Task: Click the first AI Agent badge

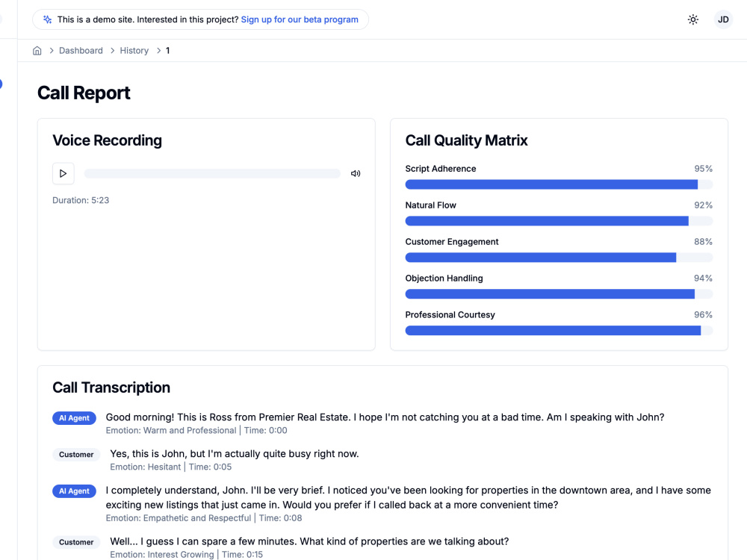Action: 74,418
